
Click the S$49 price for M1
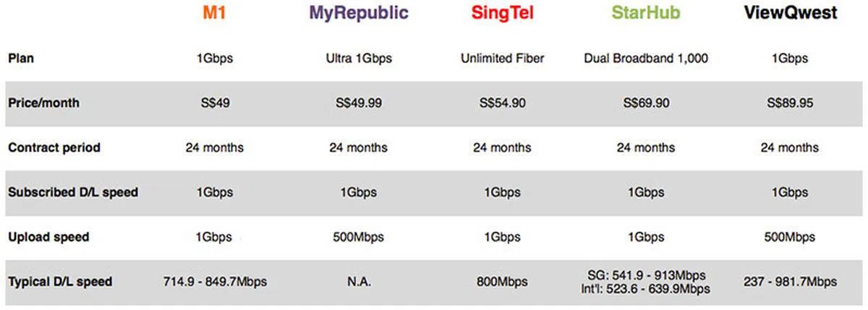pos(215,103)
